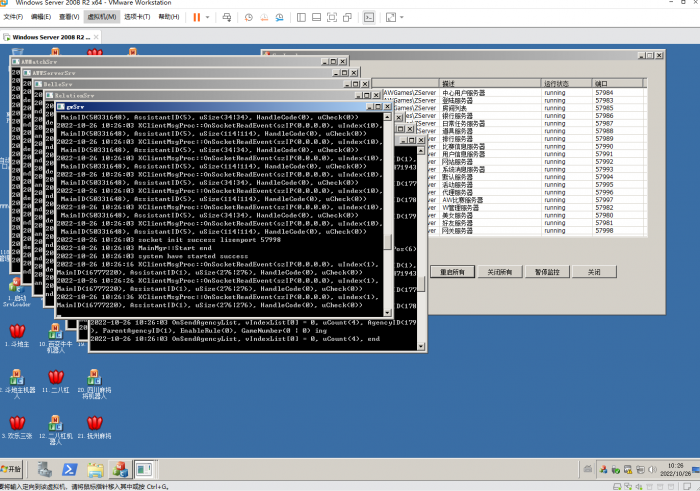Enter full screen mode
The image size is (700, 491).
[x=332, y=17]
